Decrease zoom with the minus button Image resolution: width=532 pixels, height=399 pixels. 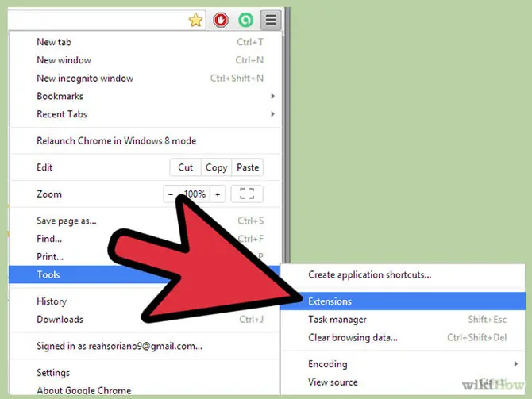pyautogui.click(x=171, y=194)
